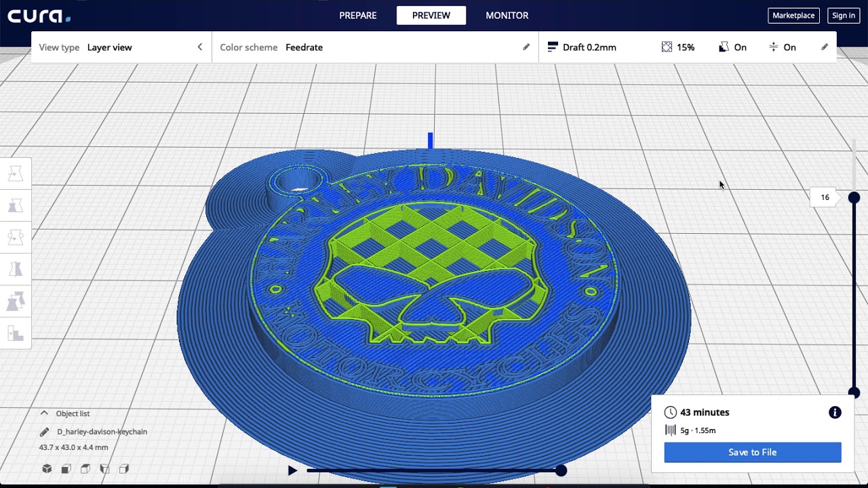
Task: Select D_harley-davison-keychain in object list
Action: pos(102,432)
